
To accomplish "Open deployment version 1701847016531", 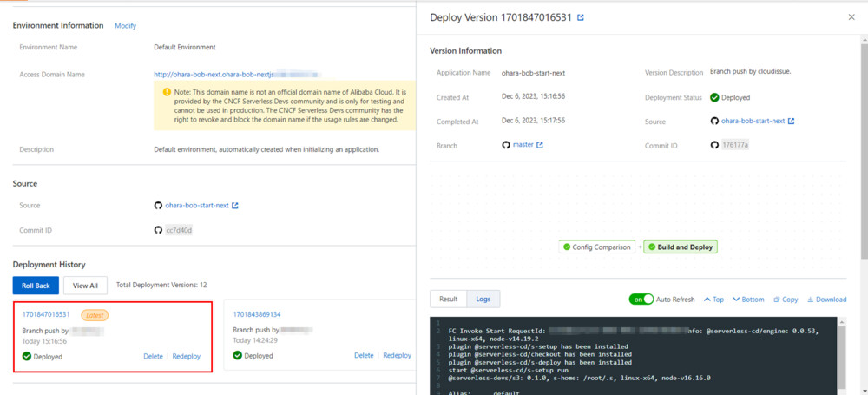I will tap(46, 314).
